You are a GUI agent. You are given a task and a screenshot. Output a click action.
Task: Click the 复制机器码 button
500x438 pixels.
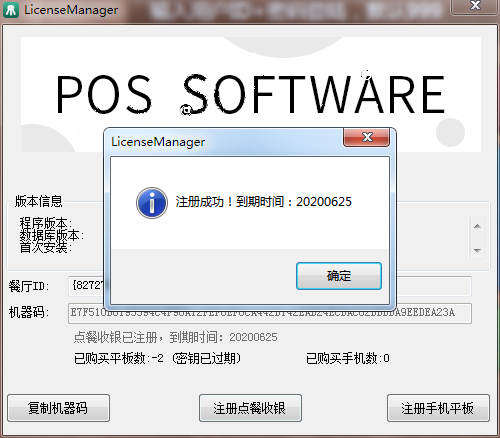(x=58, y=408)
